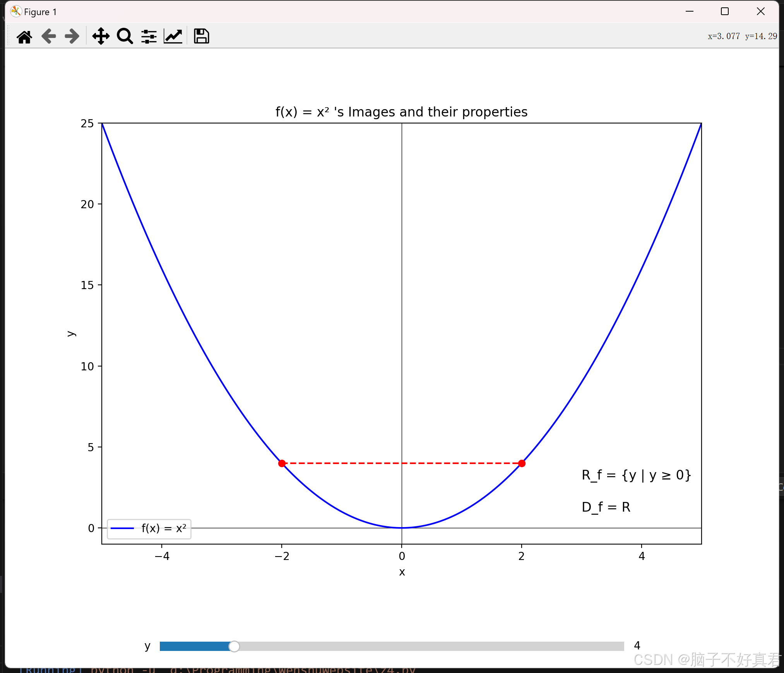784x673 pixels.
Task: Click the red dashed horizontal line
Action: pos(402,463)
